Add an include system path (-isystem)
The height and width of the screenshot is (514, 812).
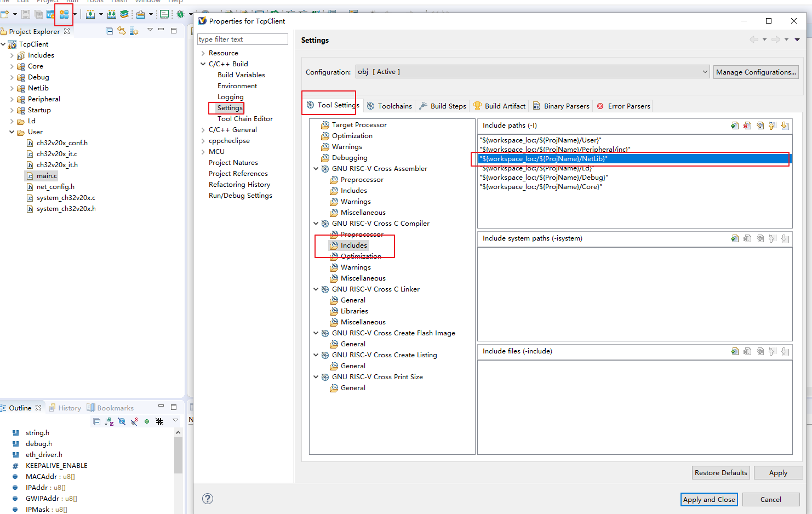coord(734,238)
